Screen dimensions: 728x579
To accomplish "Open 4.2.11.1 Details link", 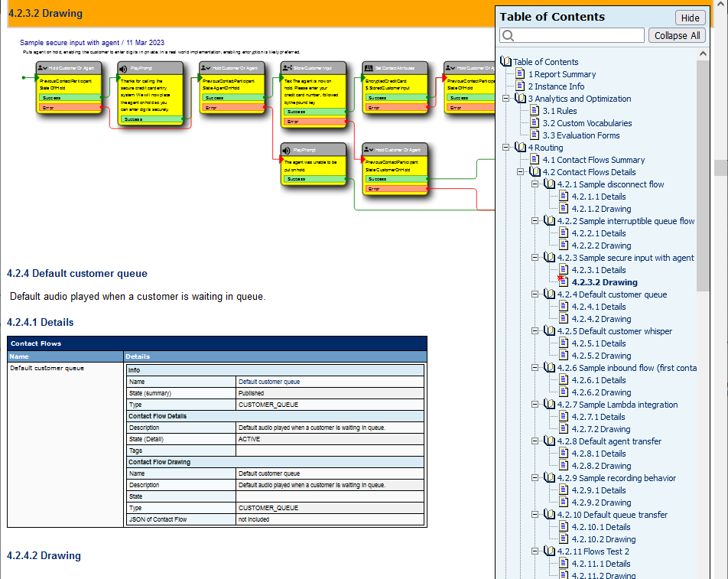I will (601, 564).
